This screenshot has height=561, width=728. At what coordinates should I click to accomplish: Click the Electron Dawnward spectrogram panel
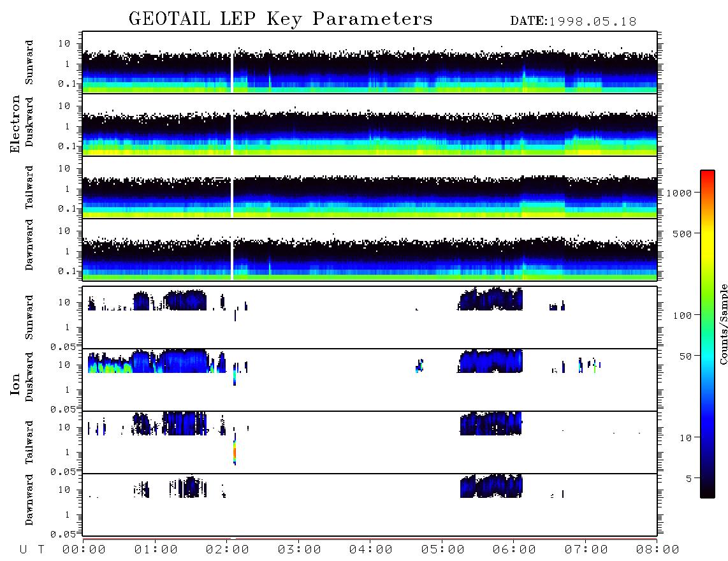370,250
